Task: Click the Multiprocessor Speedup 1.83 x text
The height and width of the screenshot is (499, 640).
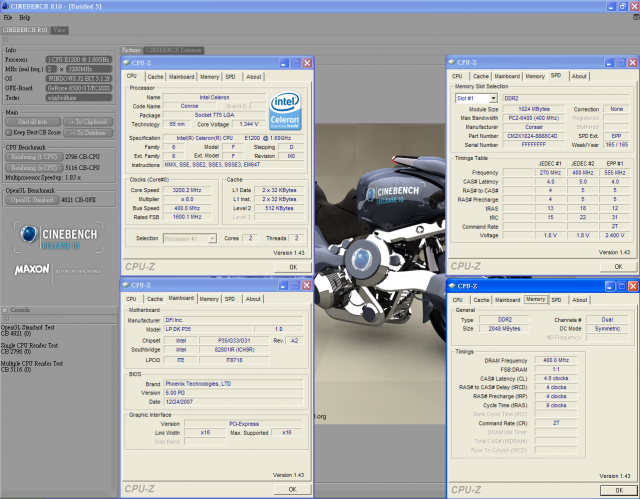Action: pos(43,178)
